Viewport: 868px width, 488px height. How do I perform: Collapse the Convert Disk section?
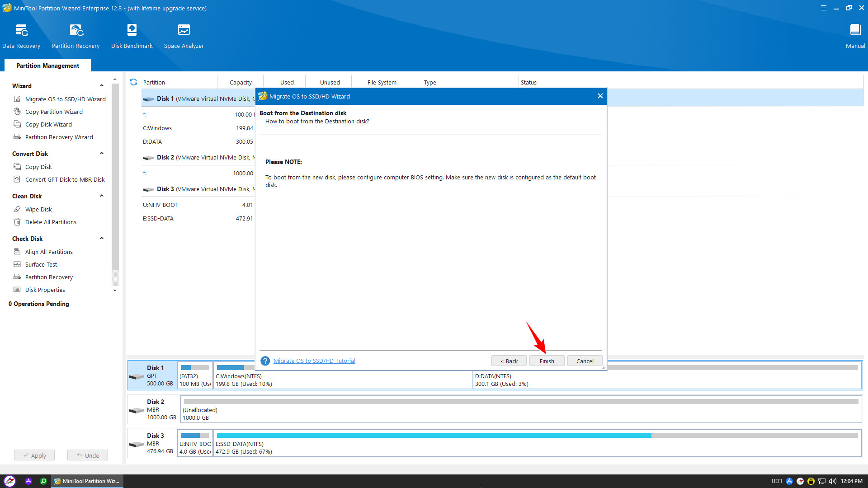click(102, 154)
